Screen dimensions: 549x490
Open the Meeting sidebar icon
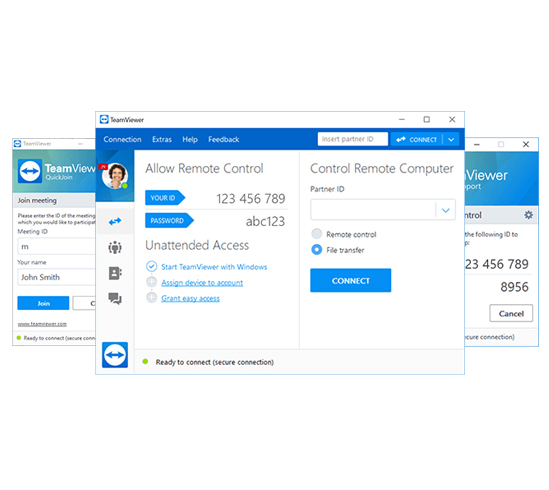(x=115, y=248)
